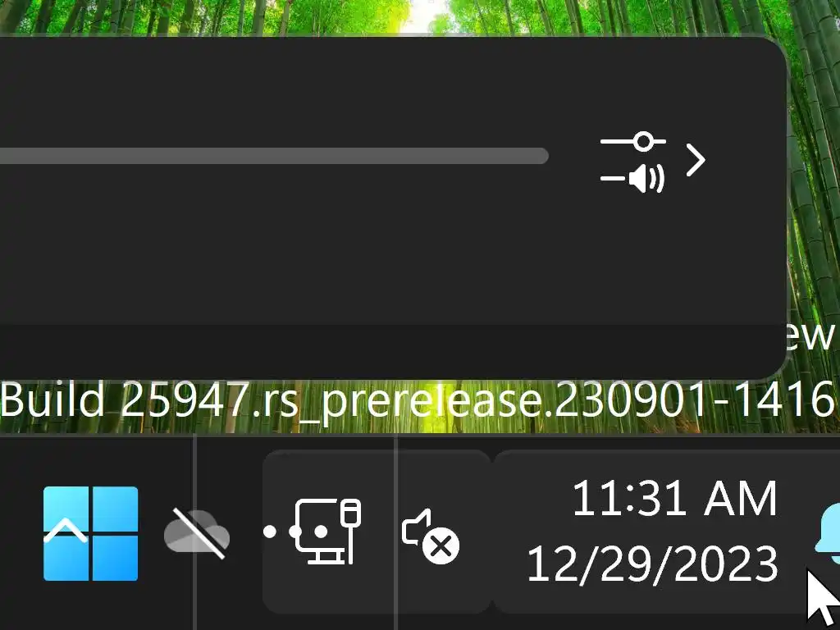Open notifications via the blue bell icon
The height and width of the screenshot is (630, 840).
click(x=828, y=534)
